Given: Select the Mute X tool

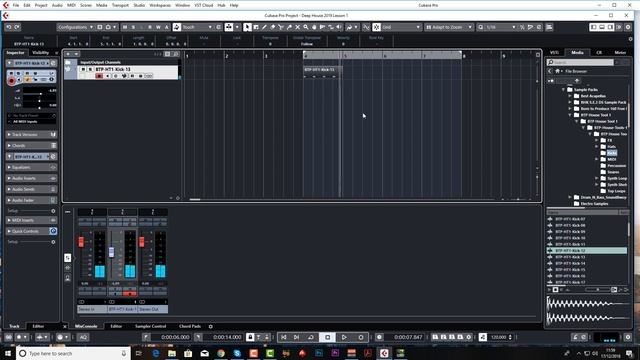Looking at the screenshot, I should 298,27.
